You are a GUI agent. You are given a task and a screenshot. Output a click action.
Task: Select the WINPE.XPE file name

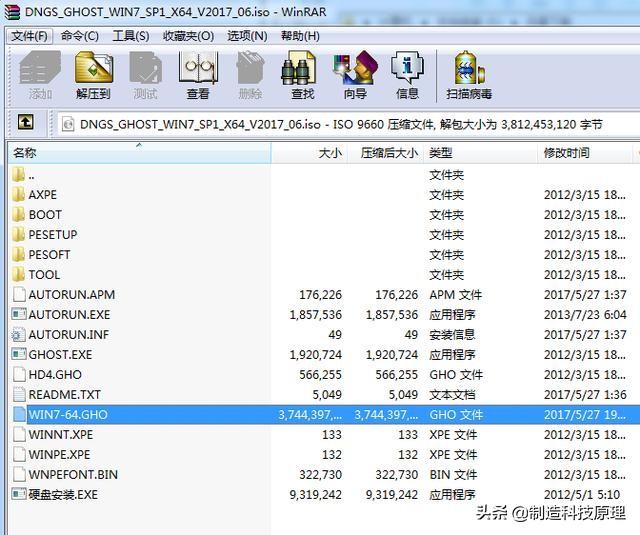(59, 454)
